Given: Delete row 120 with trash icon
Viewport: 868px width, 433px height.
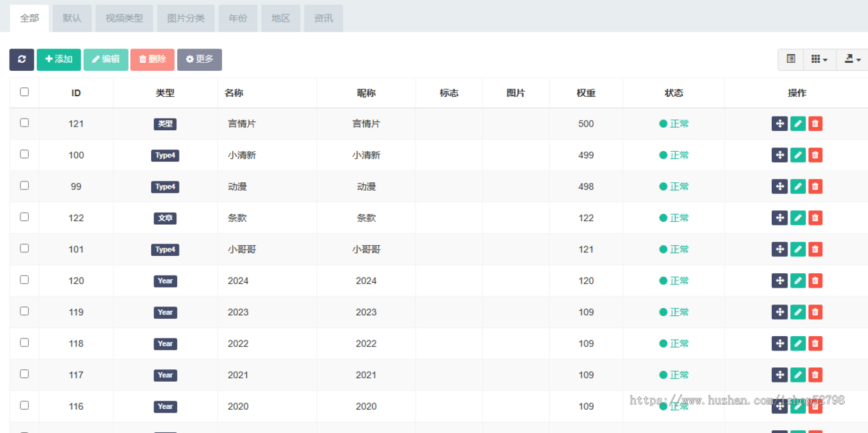Looking at the screenshot, I should pos(815,280).
